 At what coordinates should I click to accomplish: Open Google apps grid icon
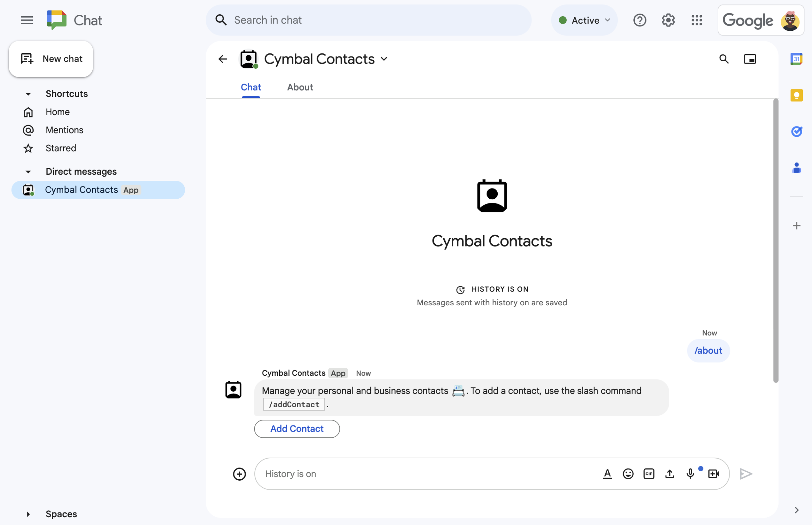tap(697, 19)
